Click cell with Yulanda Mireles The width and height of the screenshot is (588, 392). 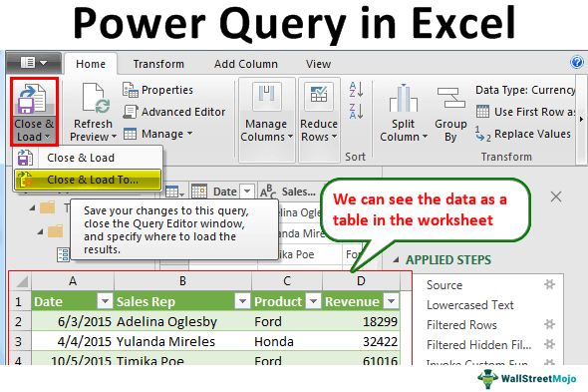pos(182,342)
